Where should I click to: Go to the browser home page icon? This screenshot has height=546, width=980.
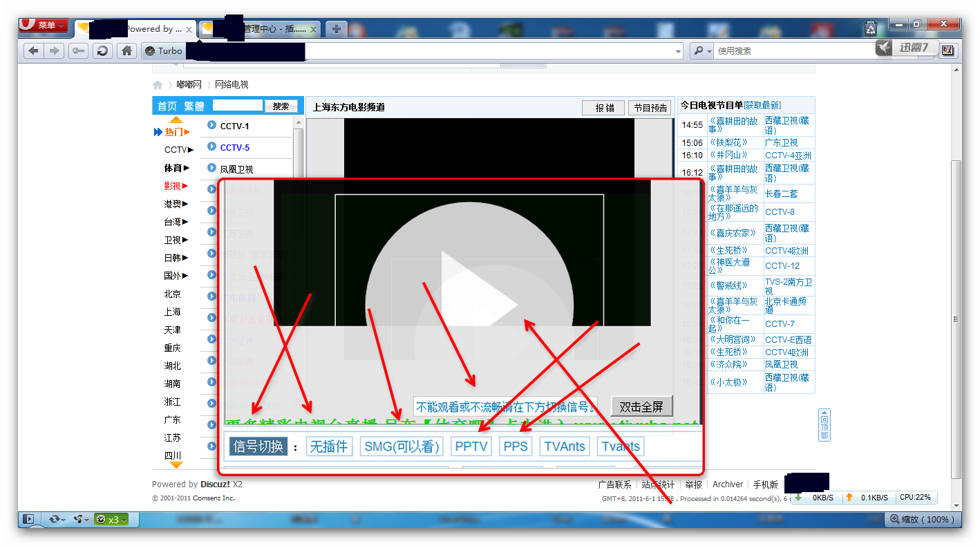[x=126, y=50]
